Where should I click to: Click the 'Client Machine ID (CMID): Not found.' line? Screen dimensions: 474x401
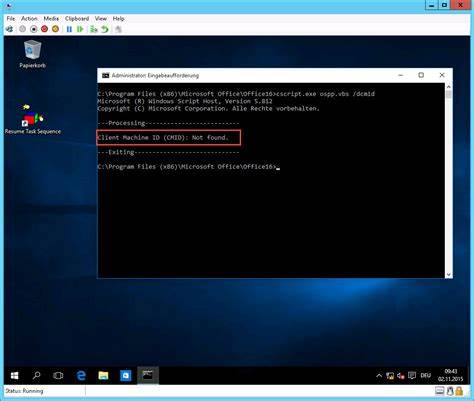point(163,137)
